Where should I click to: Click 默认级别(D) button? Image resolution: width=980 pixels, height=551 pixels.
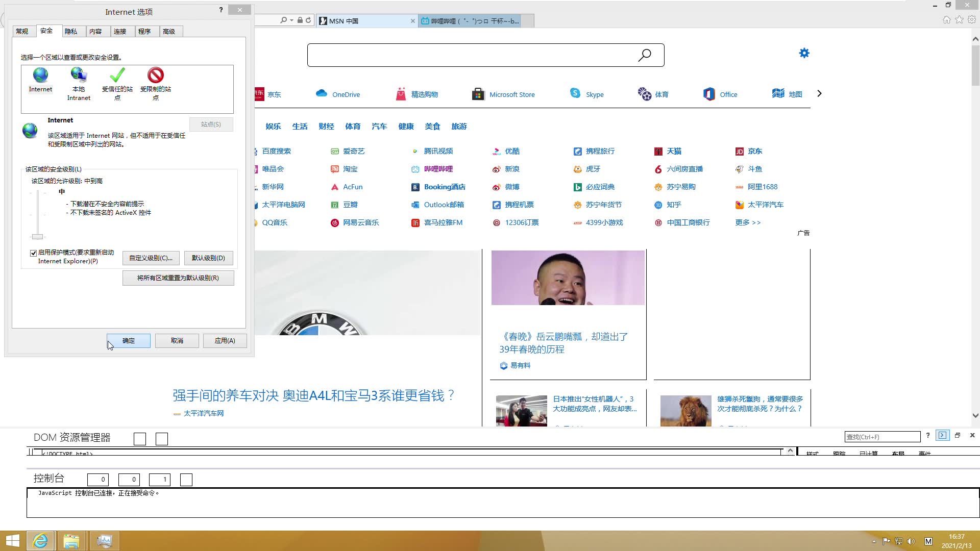click(x=208, y=258)
